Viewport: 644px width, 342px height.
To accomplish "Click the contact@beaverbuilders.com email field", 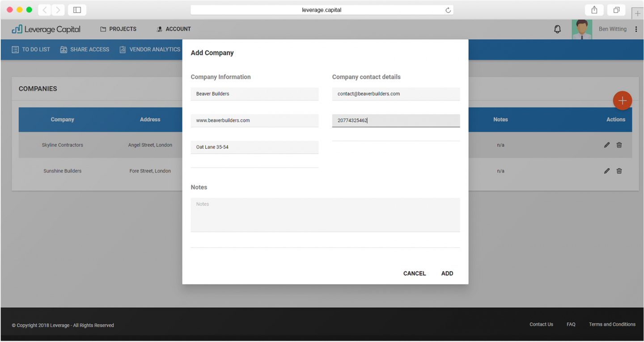I will [396, 94].
